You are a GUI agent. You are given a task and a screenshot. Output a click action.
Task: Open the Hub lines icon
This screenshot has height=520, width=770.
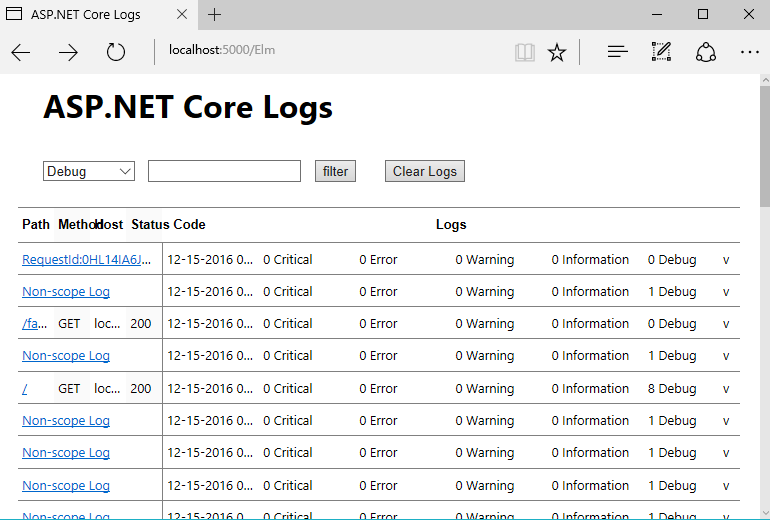click(x=617, y=52)
